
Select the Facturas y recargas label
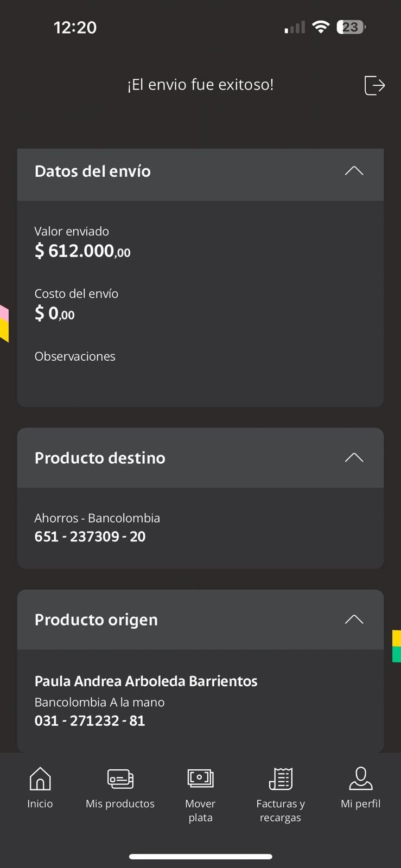281,810
